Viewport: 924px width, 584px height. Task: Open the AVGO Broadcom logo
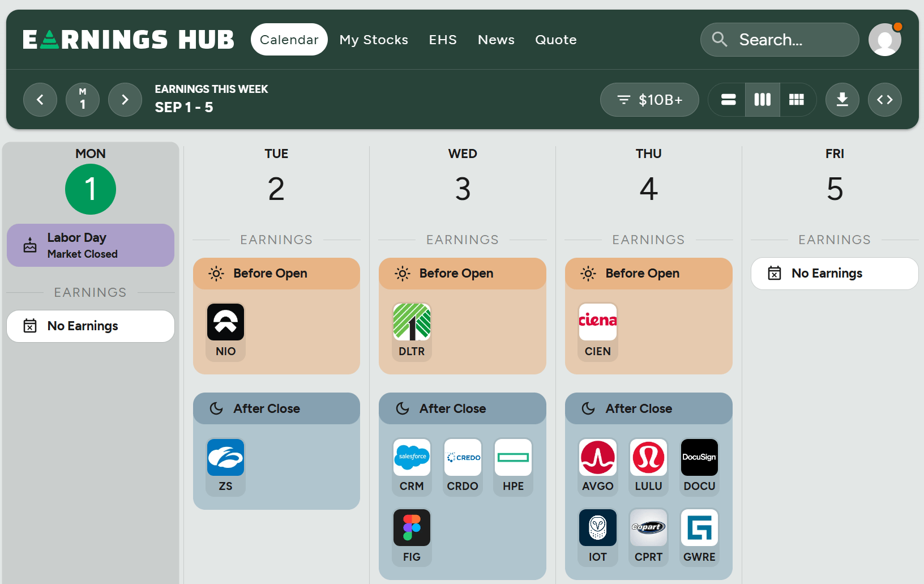pos(598,457)
